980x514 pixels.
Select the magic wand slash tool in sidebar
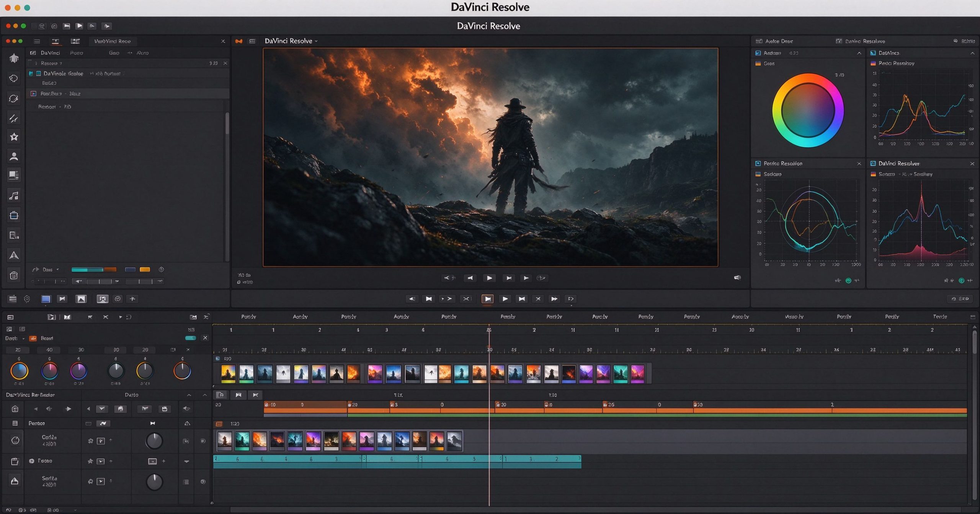tap(14, 119)
